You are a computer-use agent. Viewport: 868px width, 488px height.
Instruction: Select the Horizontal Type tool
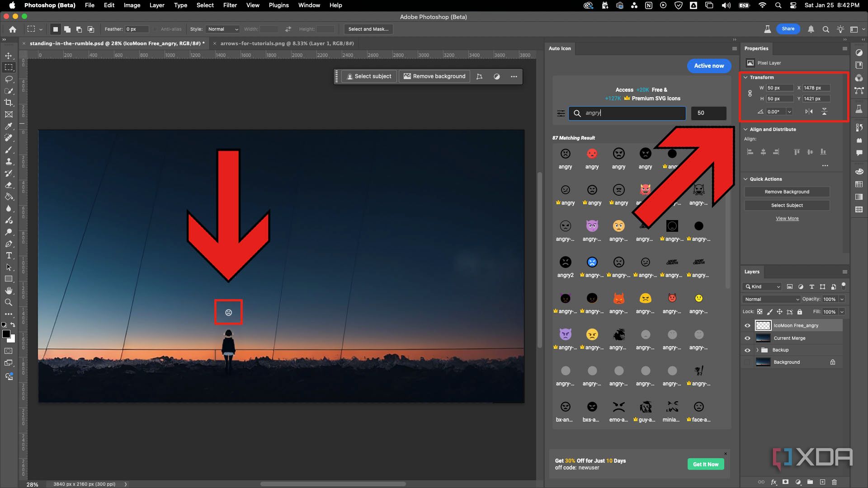pyautogui.click(x=9, y=255)
